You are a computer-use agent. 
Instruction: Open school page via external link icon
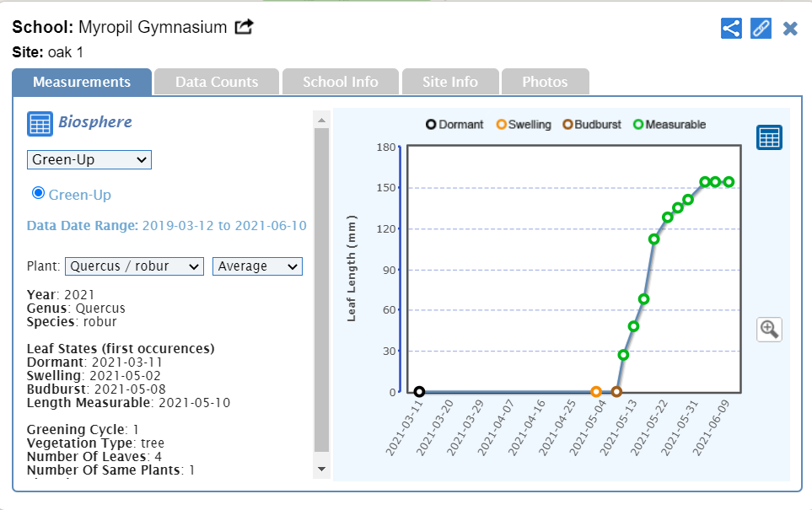tap(244, 27)
